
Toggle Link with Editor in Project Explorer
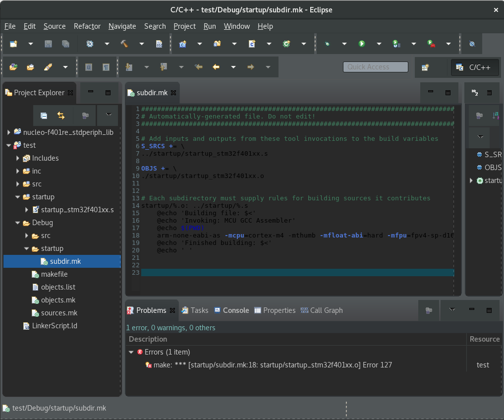[60, 116]
